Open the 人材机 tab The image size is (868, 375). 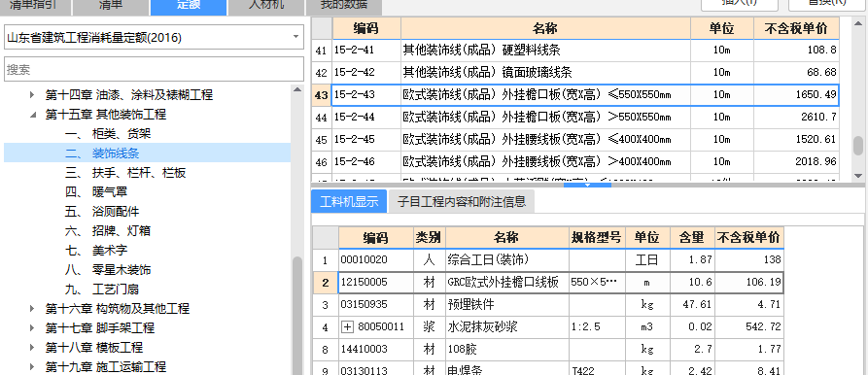click(x=266, y=7)
